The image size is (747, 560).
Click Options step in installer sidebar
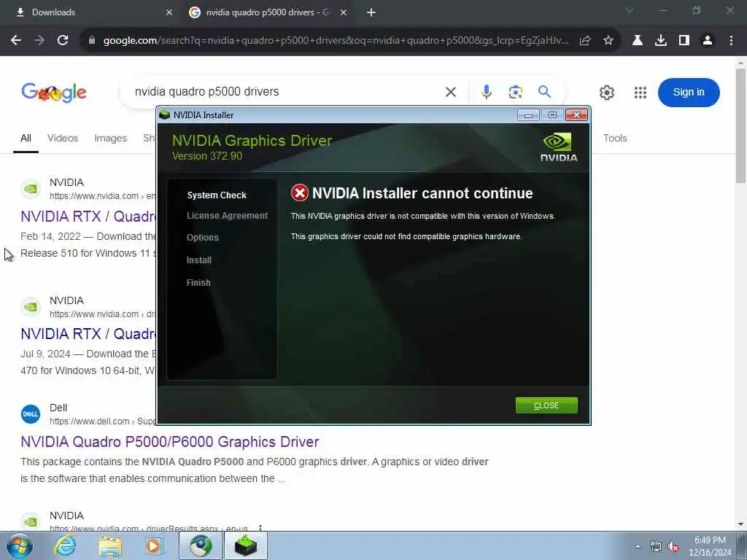point(203,238)
